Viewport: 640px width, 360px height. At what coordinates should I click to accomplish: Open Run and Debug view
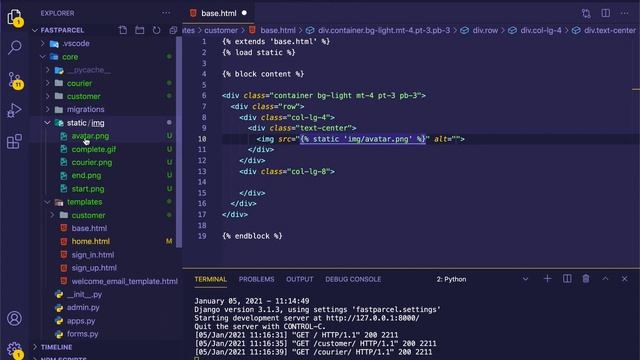point(14,110)
